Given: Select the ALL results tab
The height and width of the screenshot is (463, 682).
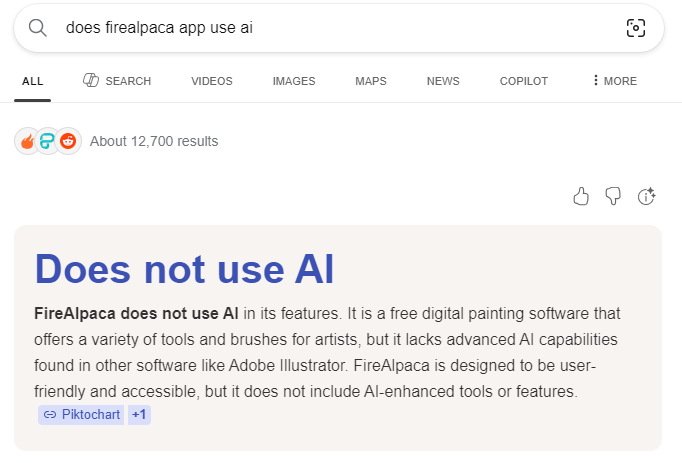Looking at the screenshot, I should 32,81.
